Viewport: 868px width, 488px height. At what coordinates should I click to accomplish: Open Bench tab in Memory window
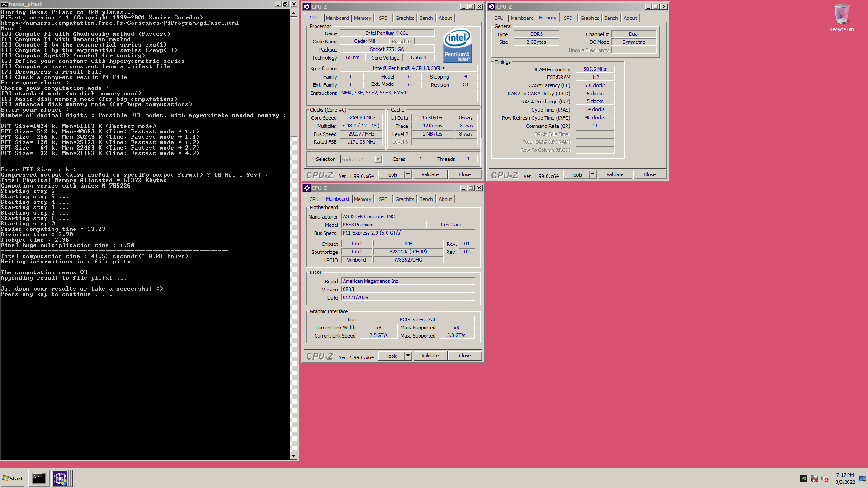[x=611, y=18]
